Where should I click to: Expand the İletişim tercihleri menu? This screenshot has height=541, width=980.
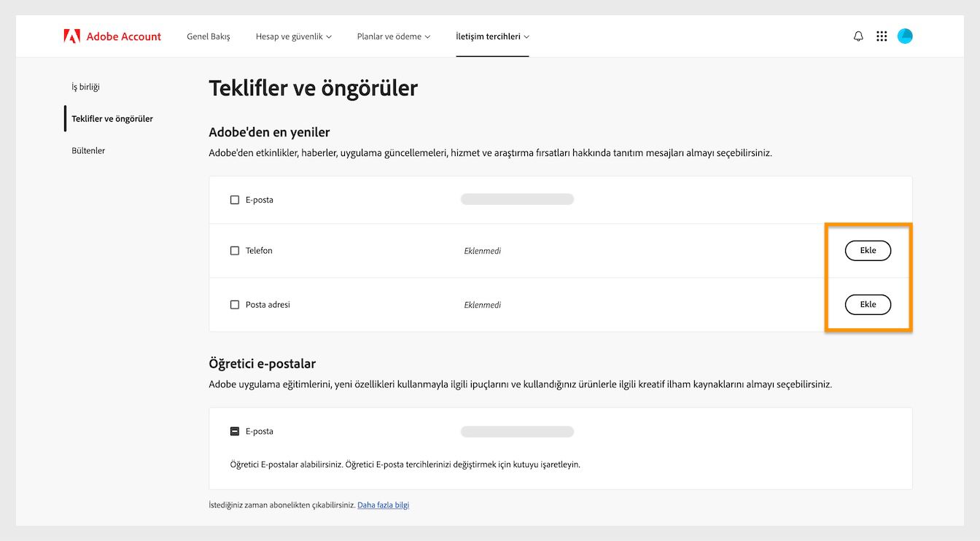tap(493, 36)
